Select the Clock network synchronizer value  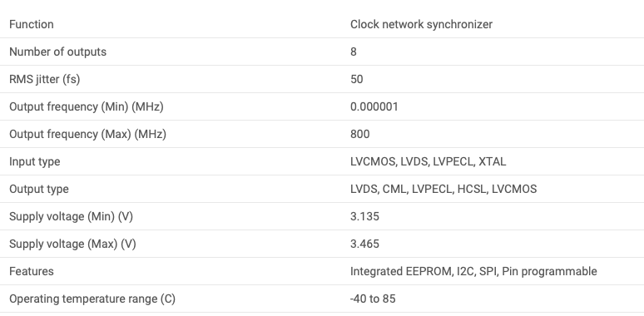click(x=421, y=24)
